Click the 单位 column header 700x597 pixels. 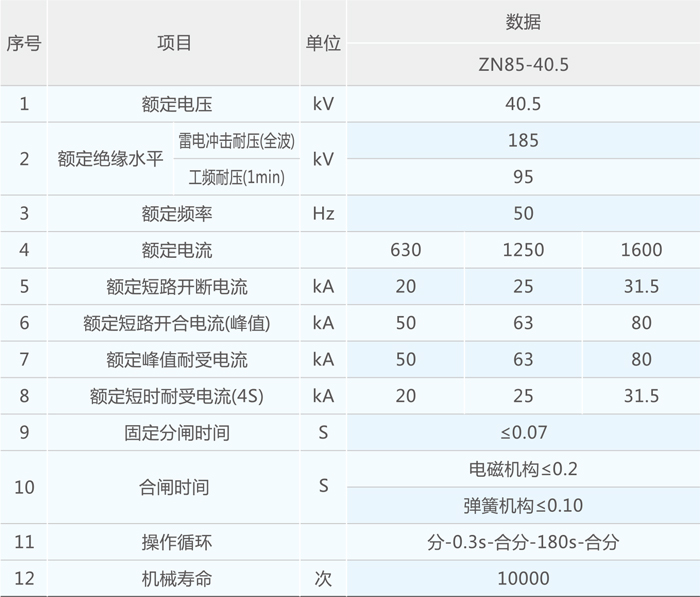323,44
